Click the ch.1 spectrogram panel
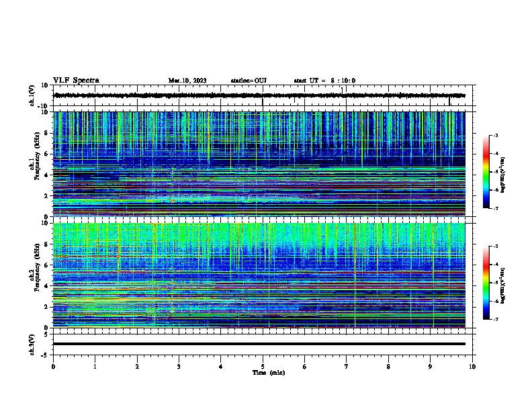 click(259, 164)
